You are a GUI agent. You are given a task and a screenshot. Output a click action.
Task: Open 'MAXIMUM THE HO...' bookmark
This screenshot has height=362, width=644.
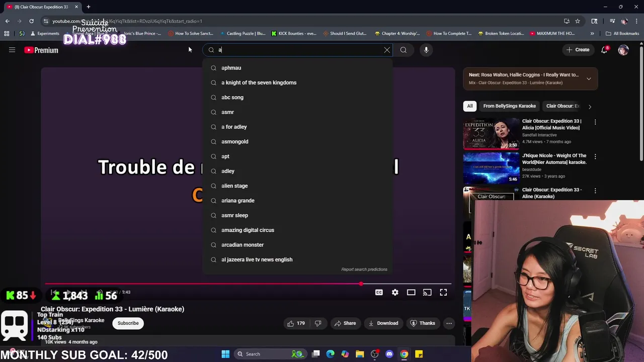click(552, 34)
